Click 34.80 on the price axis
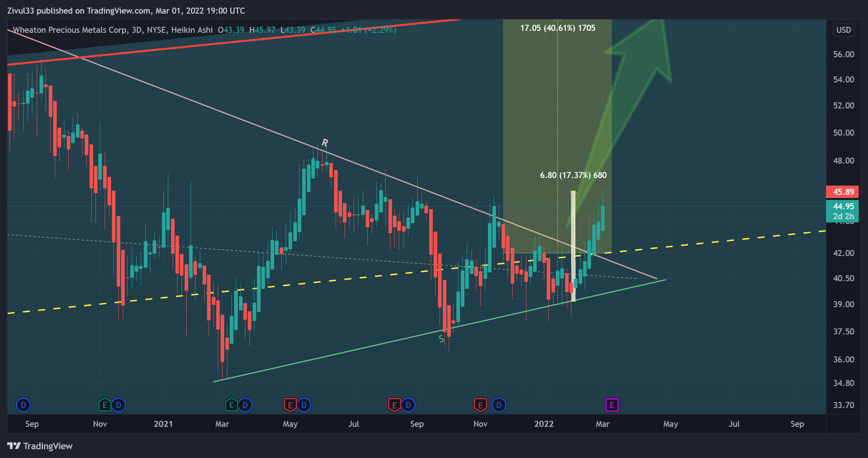This screenshot has width=868, height=458. [844, 383]
